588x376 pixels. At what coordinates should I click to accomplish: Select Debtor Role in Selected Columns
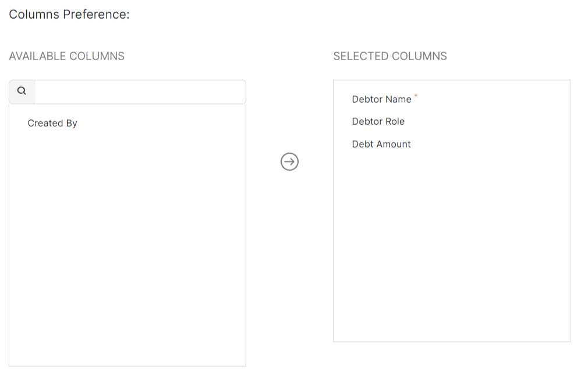point(378,121)
